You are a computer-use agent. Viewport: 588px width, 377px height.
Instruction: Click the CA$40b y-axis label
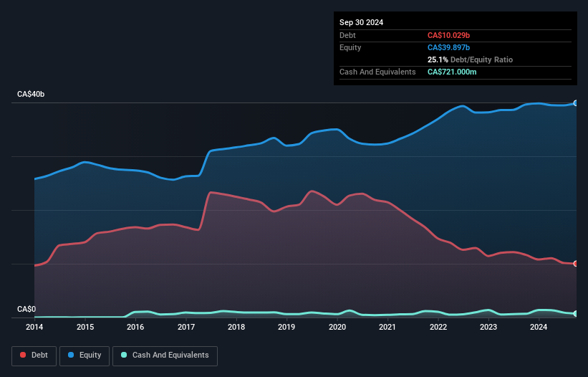pos(31,94)
